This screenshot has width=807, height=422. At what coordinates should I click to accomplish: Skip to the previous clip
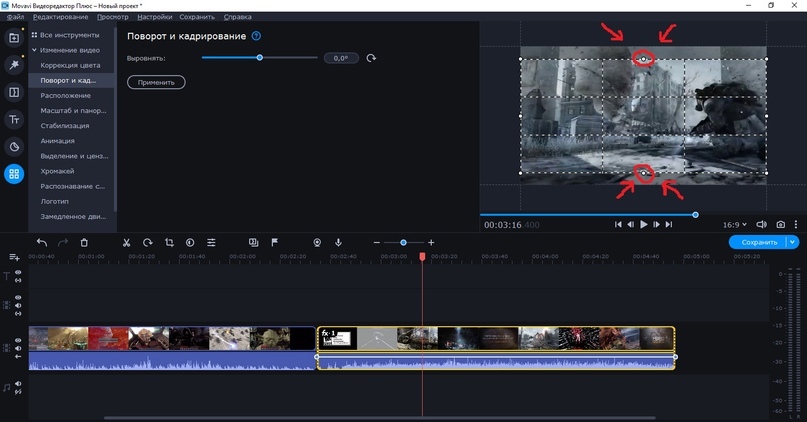coord(618,224)
